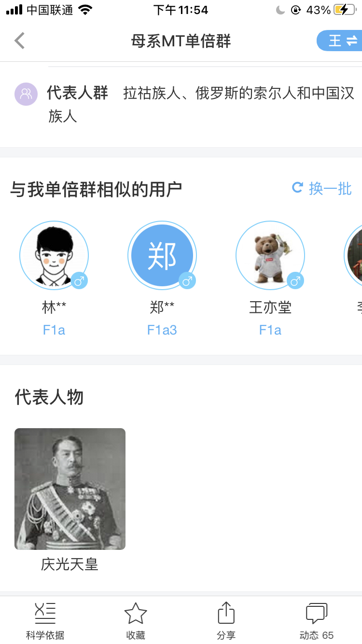Tap the male gender icon on 林** avatar
The height and width of the screenshot is (644, 362).
79,280
